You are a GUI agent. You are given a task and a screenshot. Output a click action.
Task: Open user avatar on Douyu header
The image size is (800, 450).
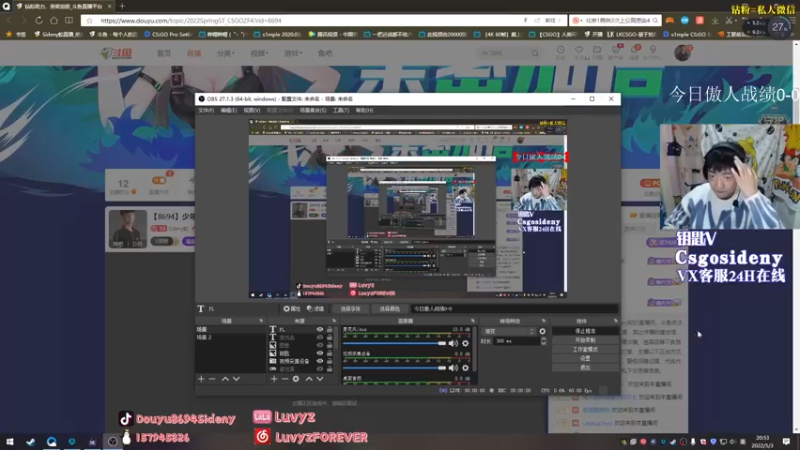(x=682, y=53)
